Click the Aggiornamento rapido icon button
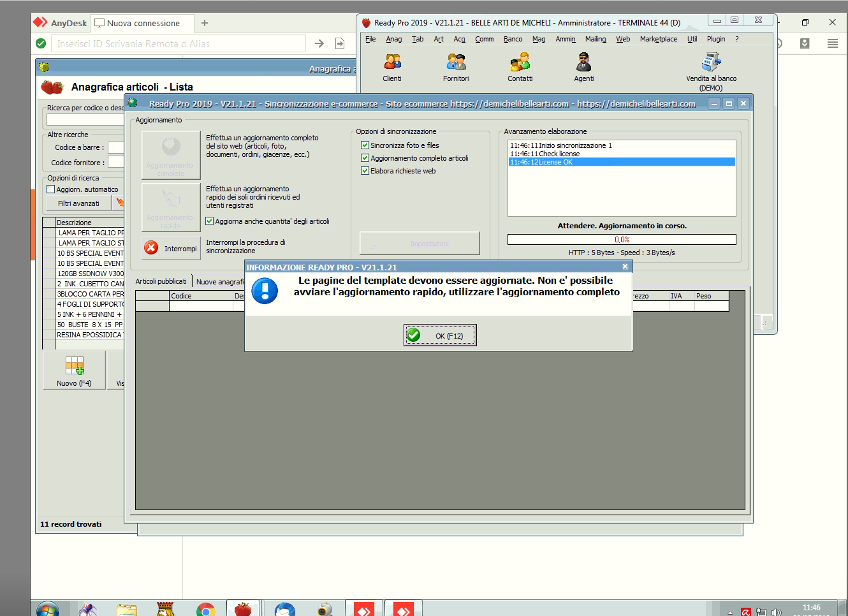The height and width of the screenshot is (616, 848). coord(171,207)
